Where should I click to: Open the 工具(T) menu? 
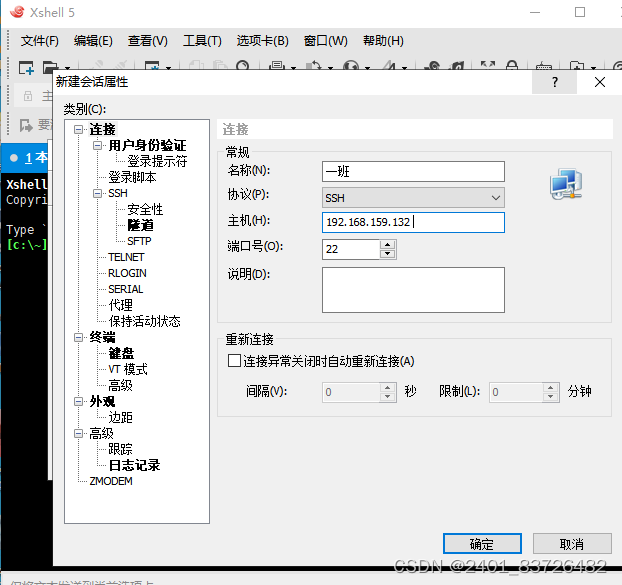202,41
